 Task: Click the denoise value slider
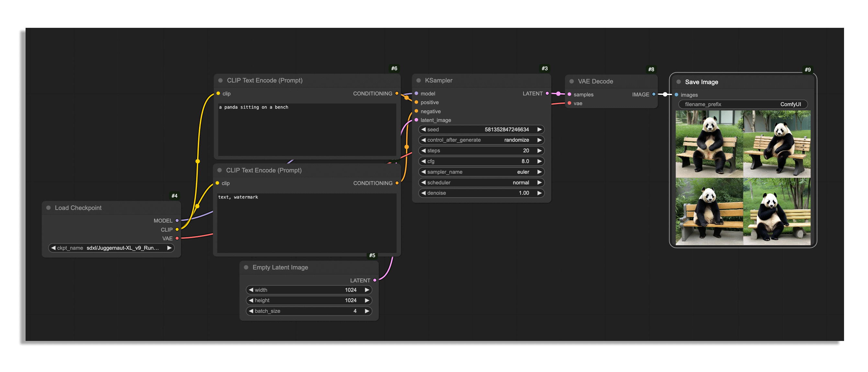[x=481, y=193]
